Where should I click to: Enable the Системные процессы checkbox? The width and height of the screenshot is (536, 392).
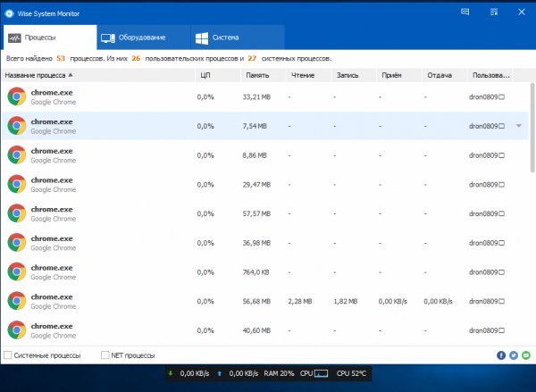click(7, 355)
